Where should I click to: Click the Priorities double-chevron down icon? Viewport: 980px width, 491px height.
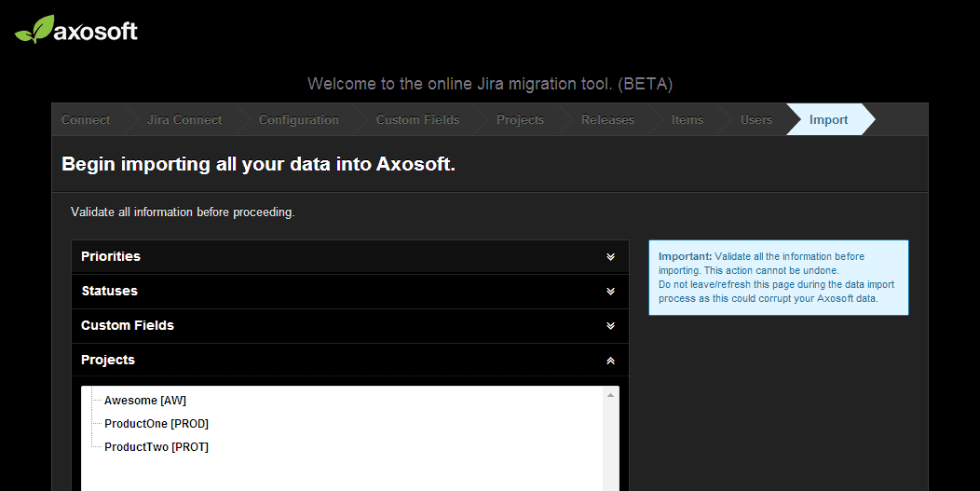610,257
